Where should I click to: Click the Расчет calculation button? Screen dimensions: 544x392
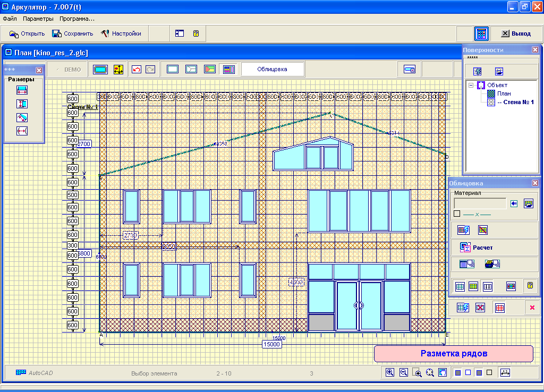coord(475,248)
